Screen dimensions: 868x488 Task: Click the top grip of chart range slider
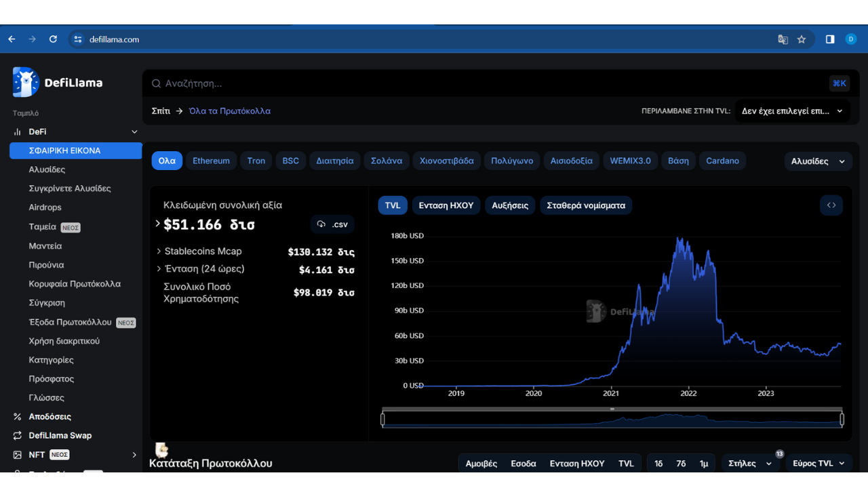[612, 409]
